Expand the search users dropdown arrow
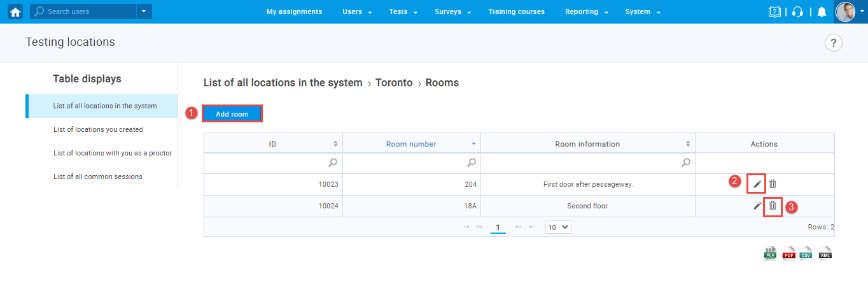This screenshot has height=295, width=868. [x=144, y=11]
